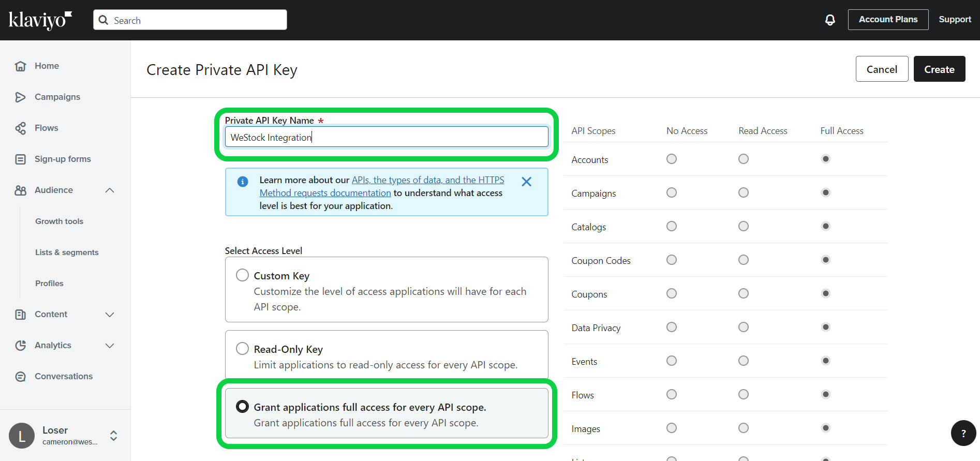Image resolution: width=980 pixels, height=461 pixels.
Task: Click the Private API Key Name field
Action: [387, 137]
